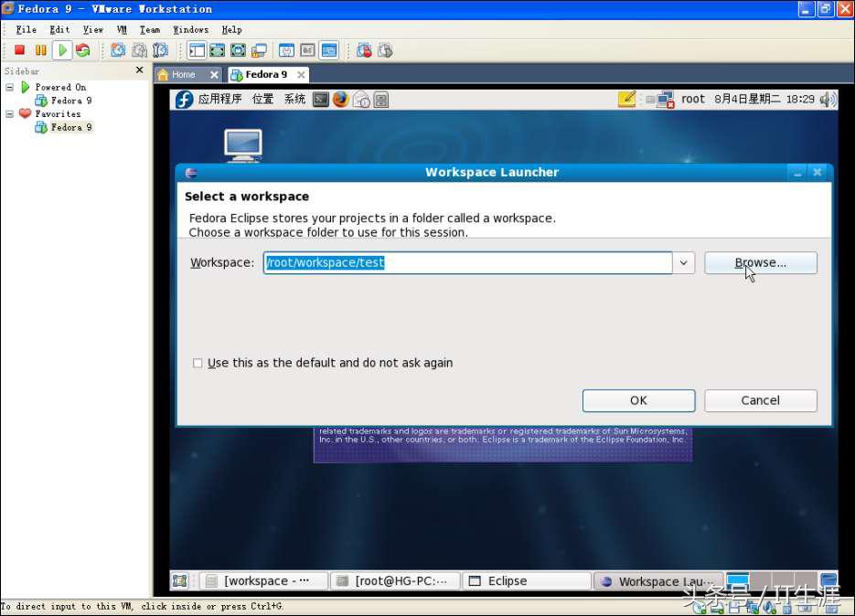Suspend the virtual machine with the pause icon
Image resolution: width=855 pixels, height=616 pixels.
[x=40, y=50]
